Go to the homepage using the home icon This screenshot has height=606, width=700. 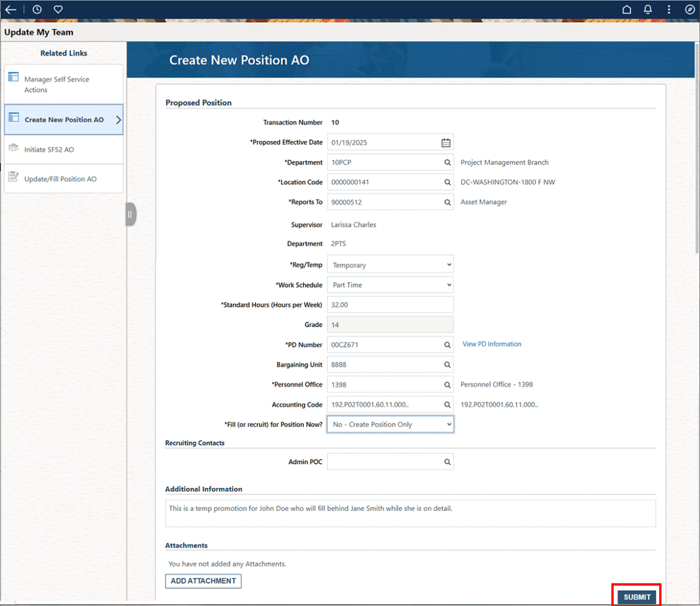pyautogui.click(x=626, y=9)
